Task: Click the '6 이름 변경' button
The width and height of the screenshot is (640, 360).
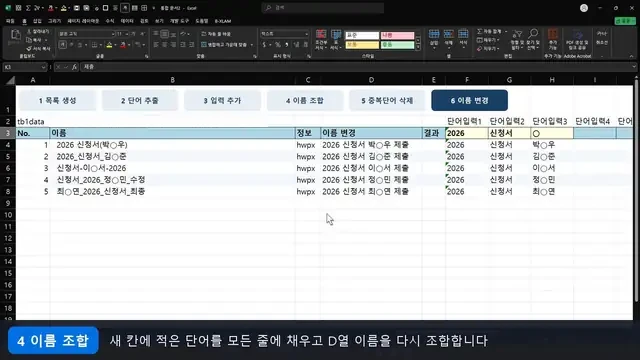Action: (469, 100)
